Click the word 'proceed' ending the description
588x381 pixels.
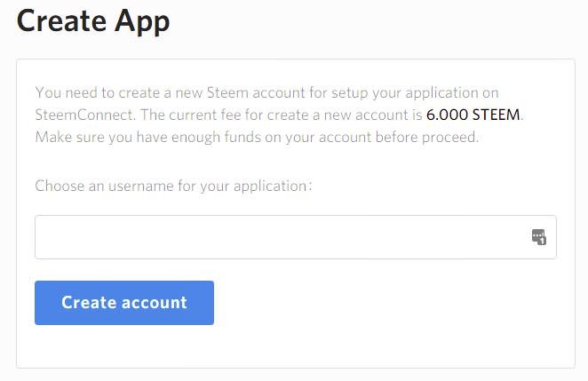pyautogui.click(x=449, y=138)
